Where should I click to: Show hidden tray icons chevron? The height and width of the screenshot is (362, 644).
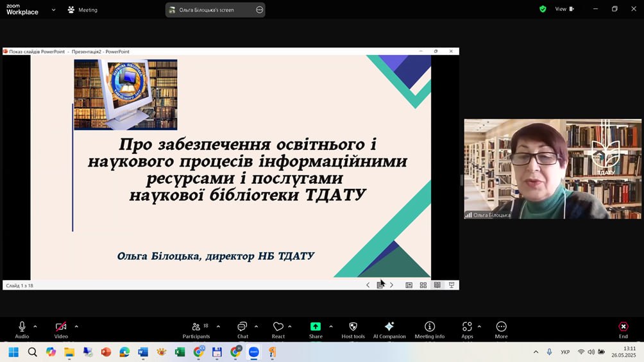click(536, 352)
